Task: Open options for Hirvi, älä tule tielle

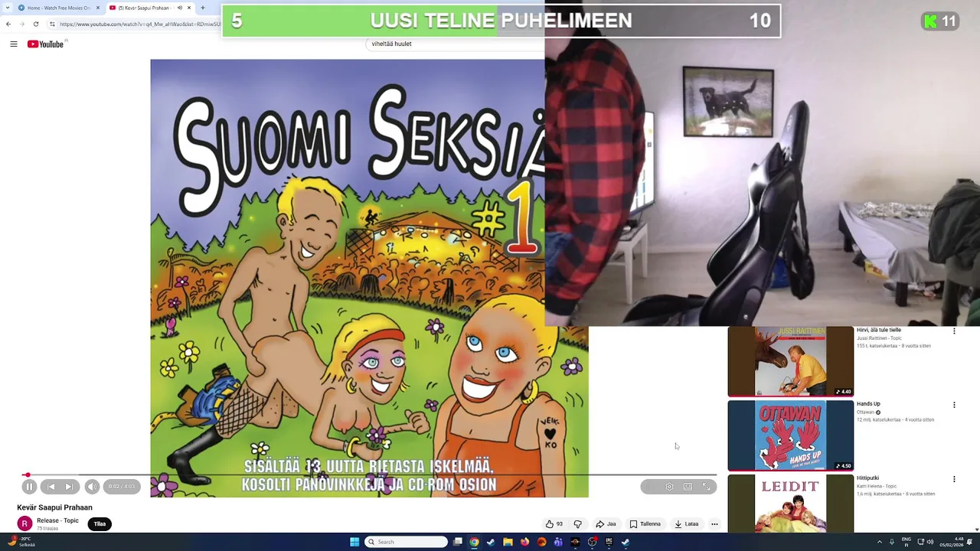Action: (x=954, y=331)
